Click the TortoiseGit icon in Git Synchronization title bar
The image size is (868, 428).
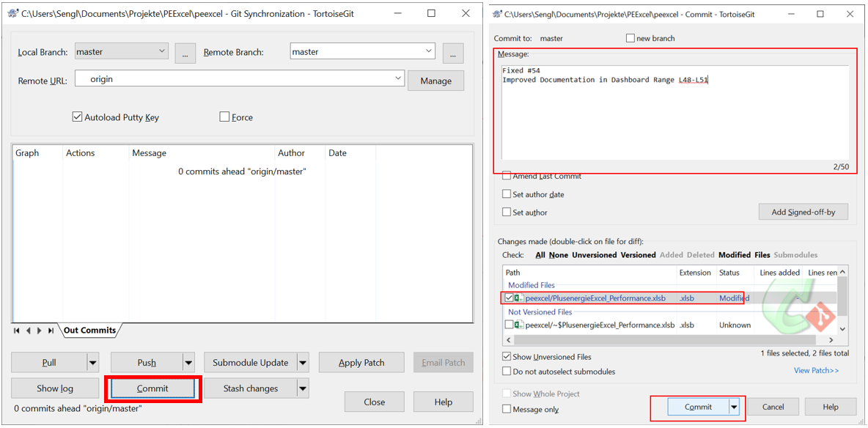tap(13, 13)
